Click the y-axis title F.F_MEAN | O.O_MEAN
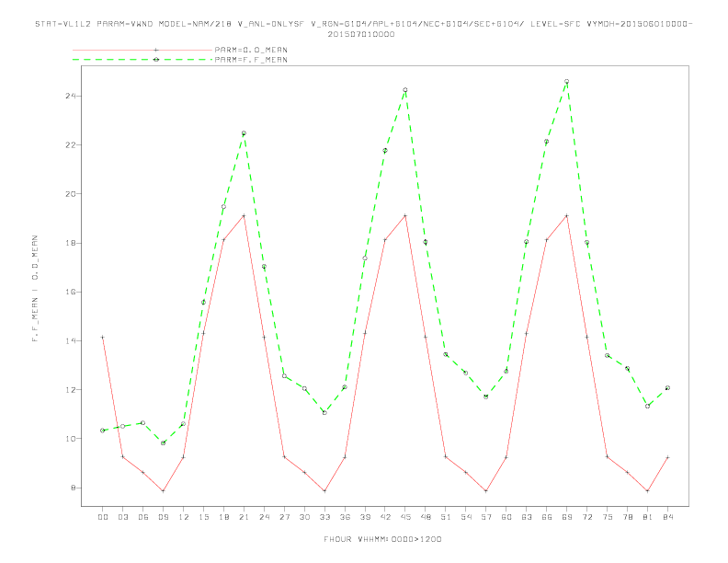 coord(35,289)
